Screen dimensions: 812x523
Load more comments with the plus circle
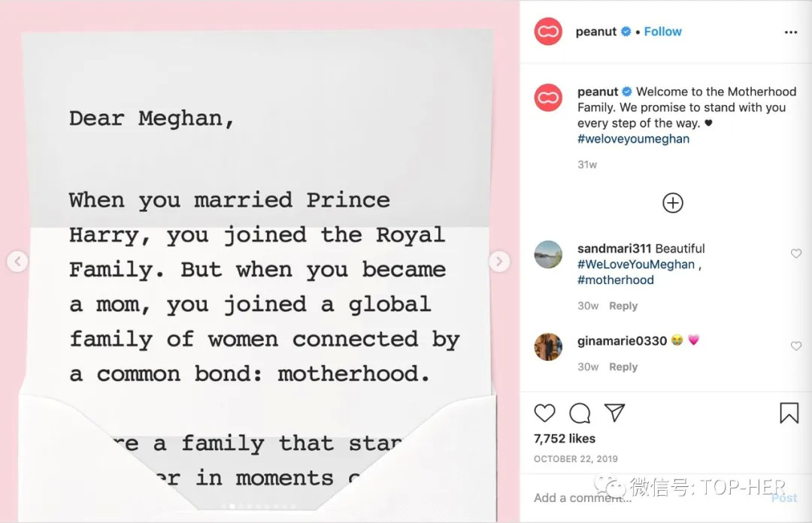coord(672,203)
